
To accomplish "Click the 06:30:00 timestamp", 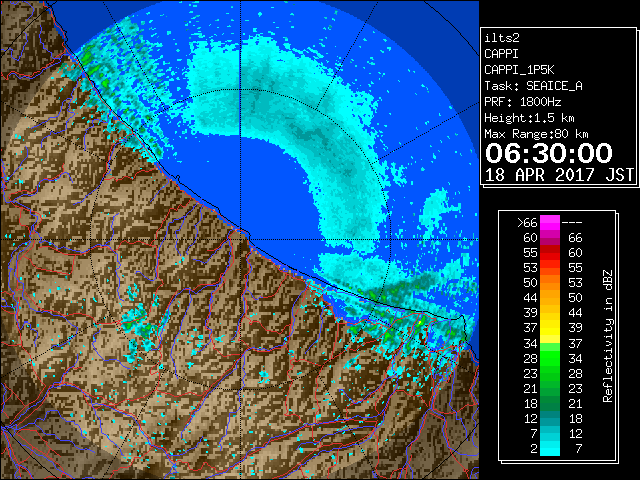I will tap(549, 153).
